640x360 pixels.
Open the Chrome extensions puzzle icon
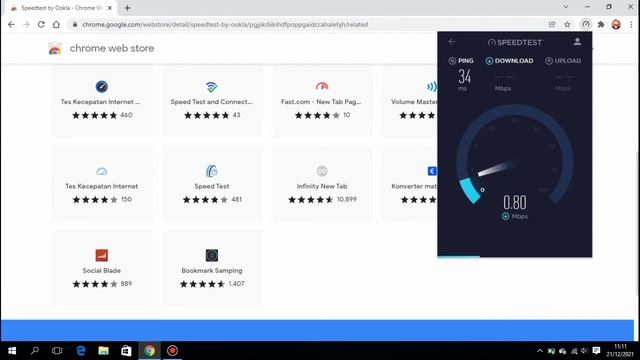tap(601, 24)
